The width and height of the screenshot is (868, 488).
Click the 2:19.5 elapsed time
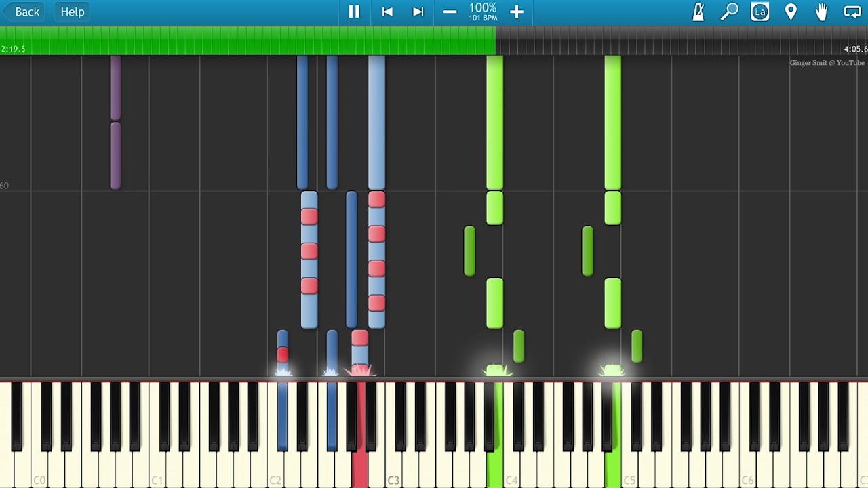click(x=14, y=49)
